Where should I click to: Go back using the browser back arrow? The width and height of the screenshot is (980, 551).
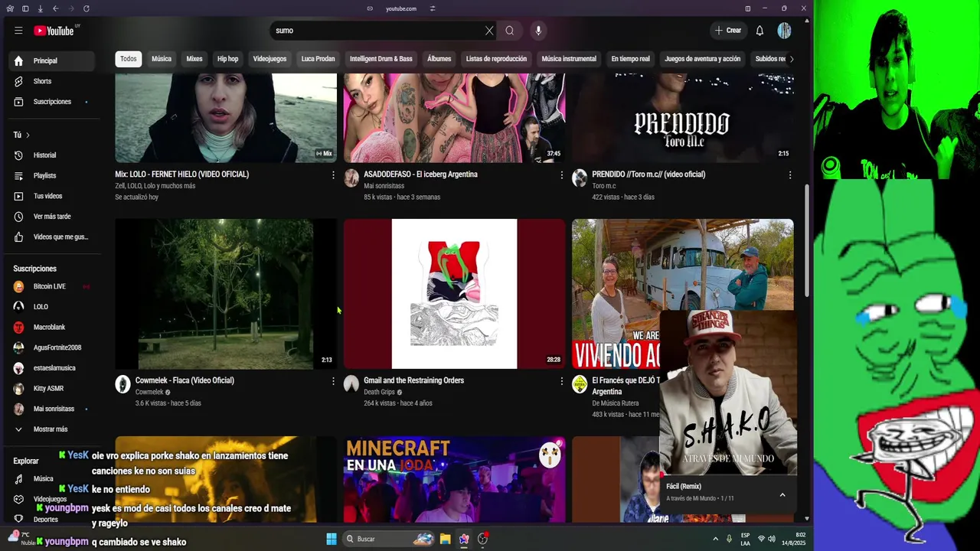click(55, 8)
